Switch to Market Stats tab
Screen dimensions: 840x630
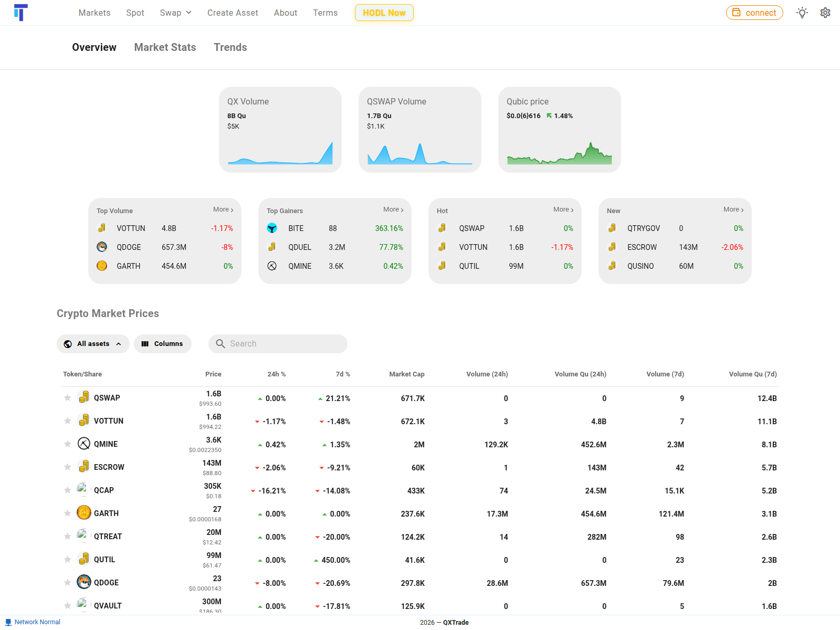(x=165, y=47)
